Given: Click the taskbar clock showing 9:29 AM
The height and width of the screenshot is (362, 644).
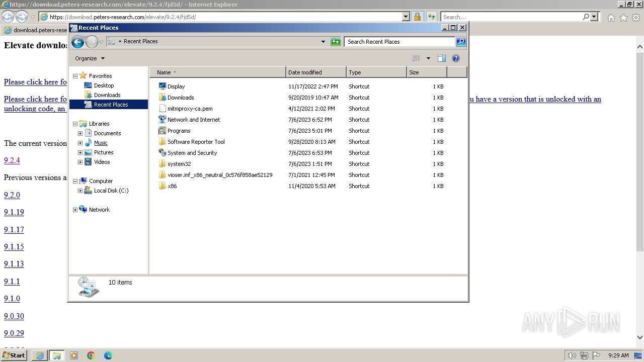Looking at the screenshot, I should [618, 355].
